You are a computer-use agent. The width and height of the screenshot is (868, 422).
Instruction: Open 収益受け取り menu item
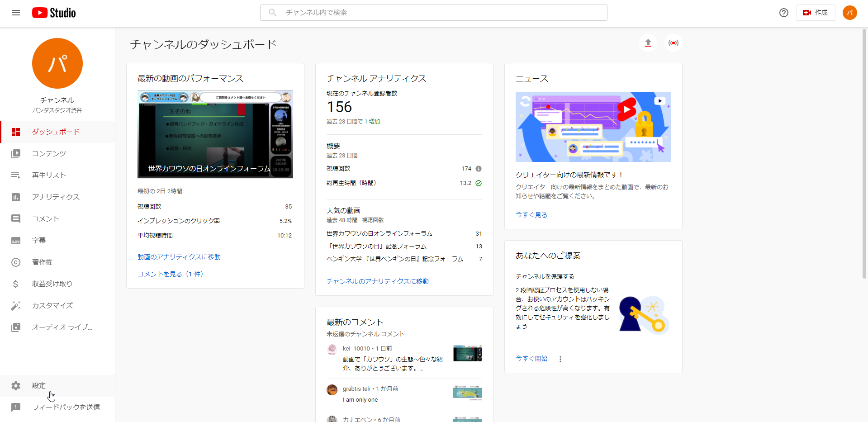coord(57,284)
